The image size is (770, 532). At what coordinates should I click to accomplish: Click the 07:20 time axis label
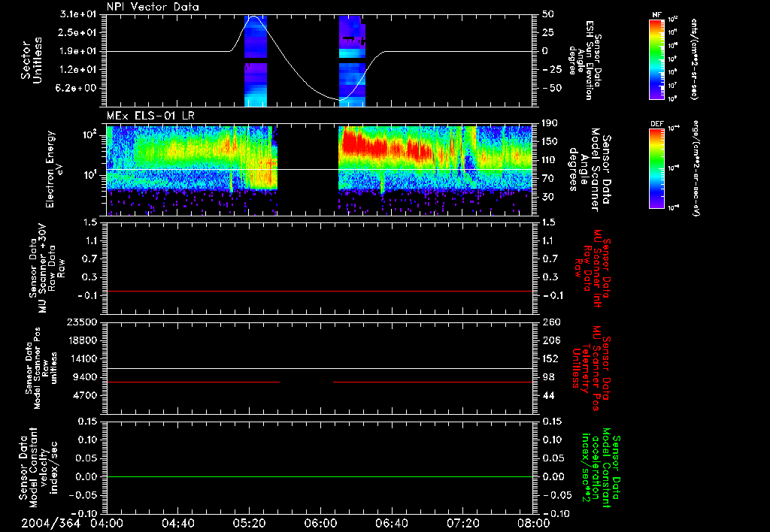point(462,523)
